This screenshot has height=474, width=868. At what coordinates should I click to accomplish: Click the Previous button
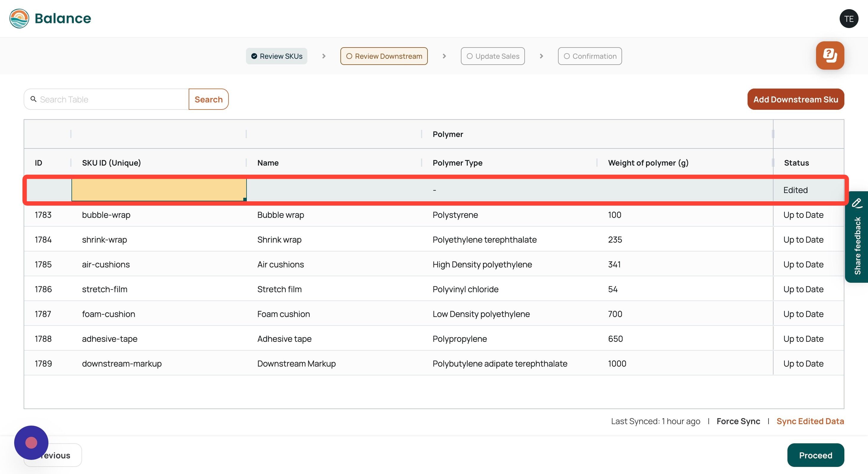coord(53,455)
